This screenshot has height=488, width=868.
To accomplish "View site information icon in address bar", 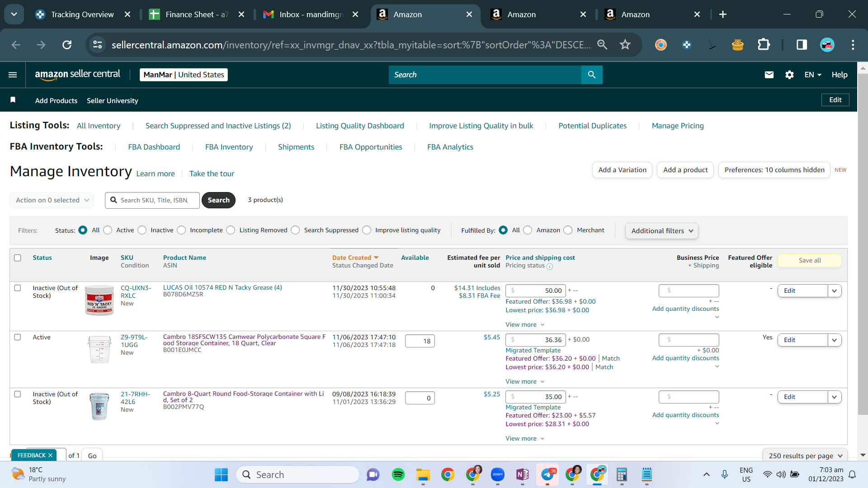I will [98, 45].
